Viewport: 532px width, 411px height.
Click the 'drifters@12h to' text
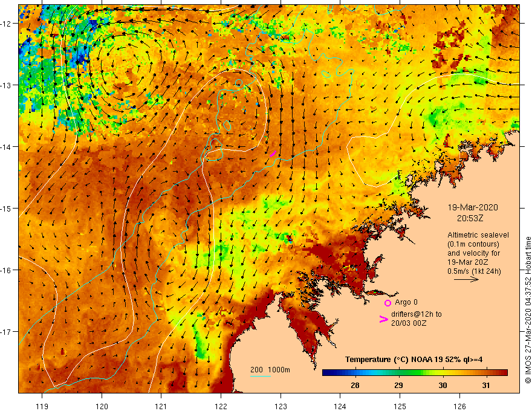[417, 314]
